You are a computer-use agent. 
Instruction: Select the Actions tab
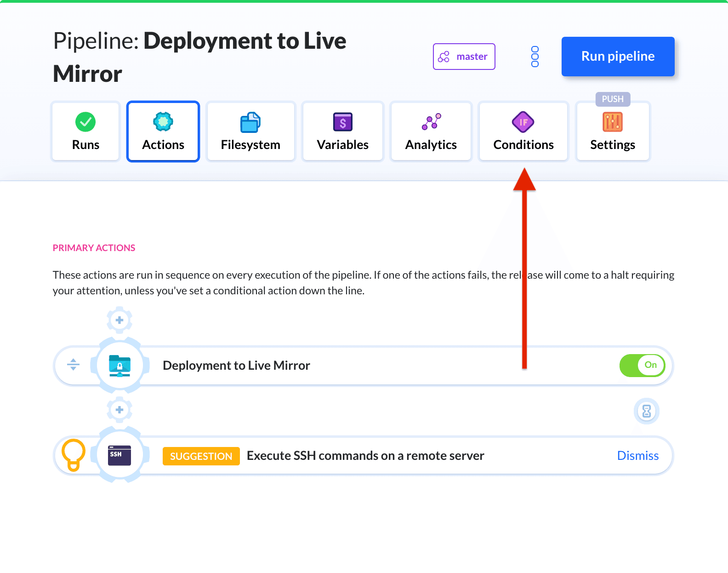coord(163,132)
